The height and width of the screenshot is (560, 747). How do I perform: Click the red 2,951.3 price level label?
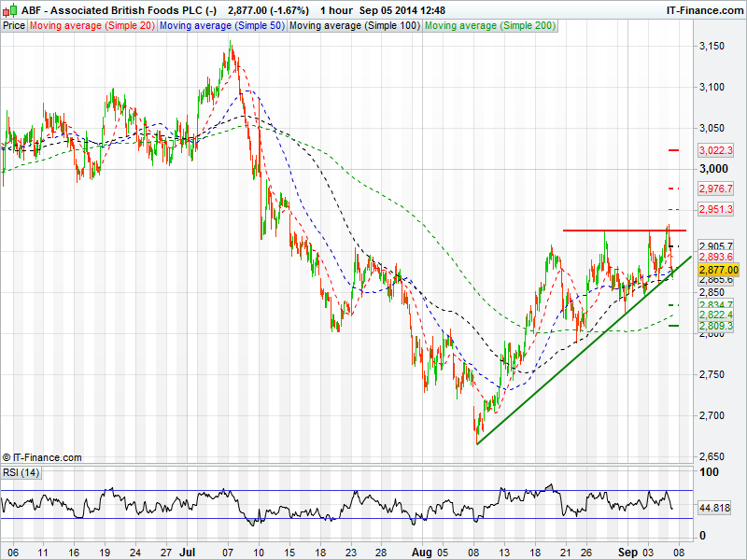pos(715,209)
